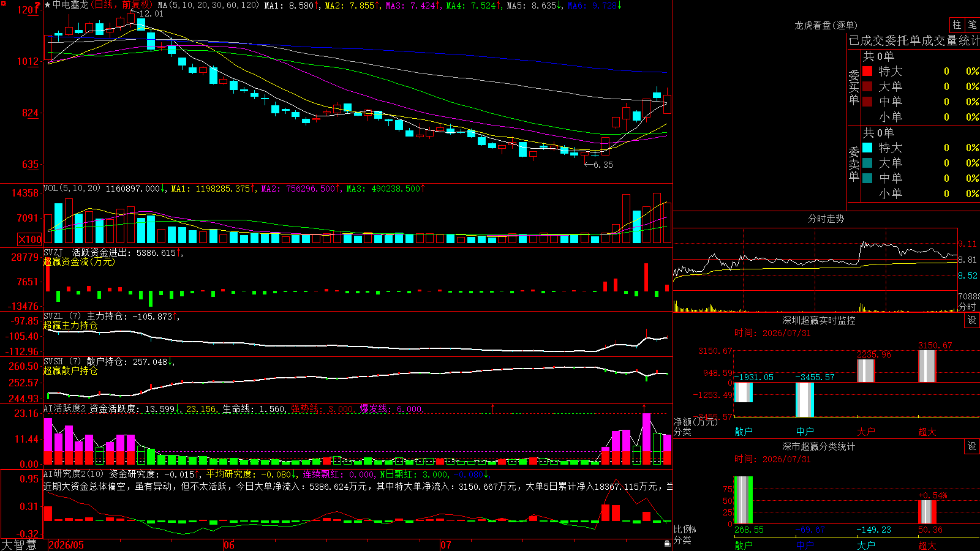Click the 超赢主力持仓 label
The width and height of the screenshot is (980, 551).
point(70,325)
